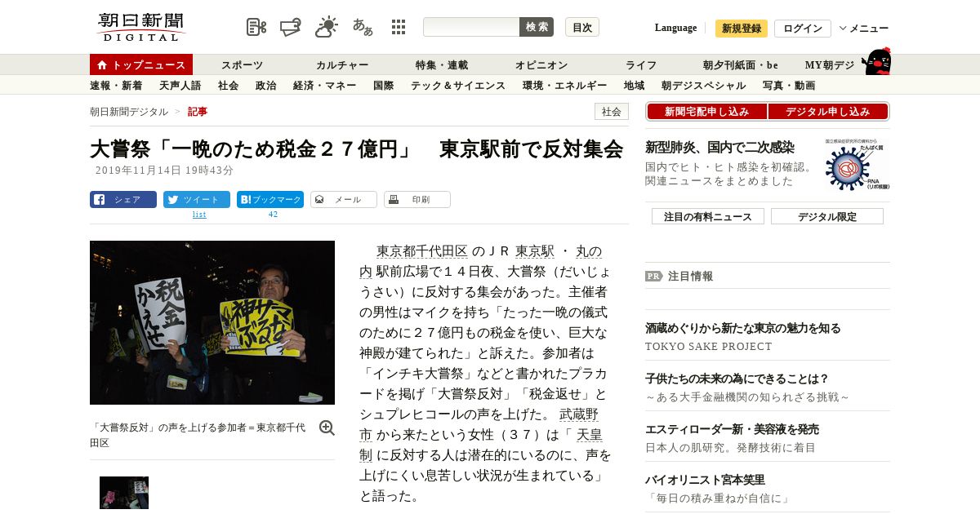The height and width of the screenshot is (514, 980).
Task: Click the search text field
Action: coord(471,27)
